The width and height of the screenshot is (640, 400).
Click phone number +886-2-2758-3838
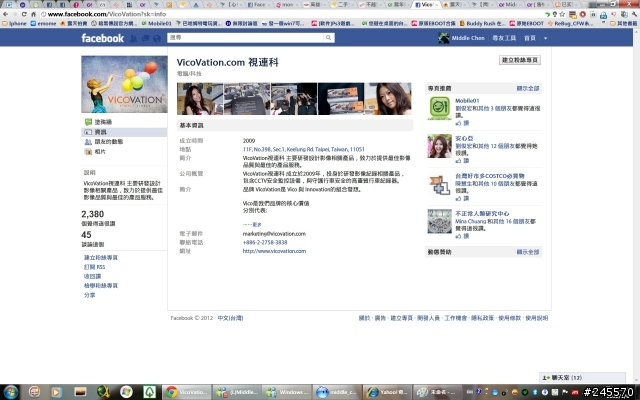[x=265, y=242]
